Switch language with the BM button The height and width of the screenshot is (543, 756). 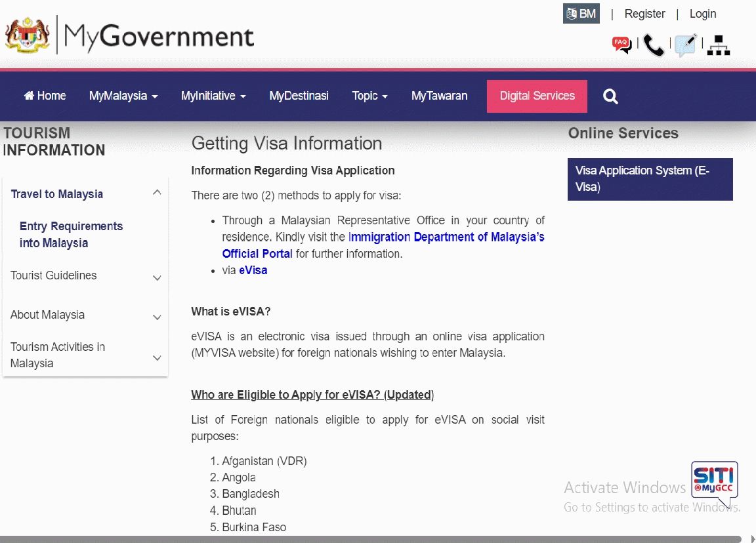(581, 14)
